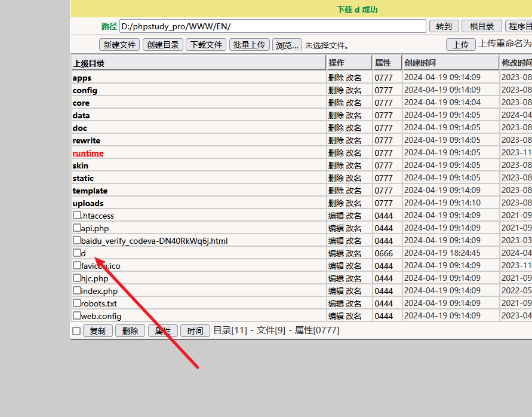532x417 pixels.
Task: Toggle the select-all checkbox beside 复制
Action: [x=76, y=331]
